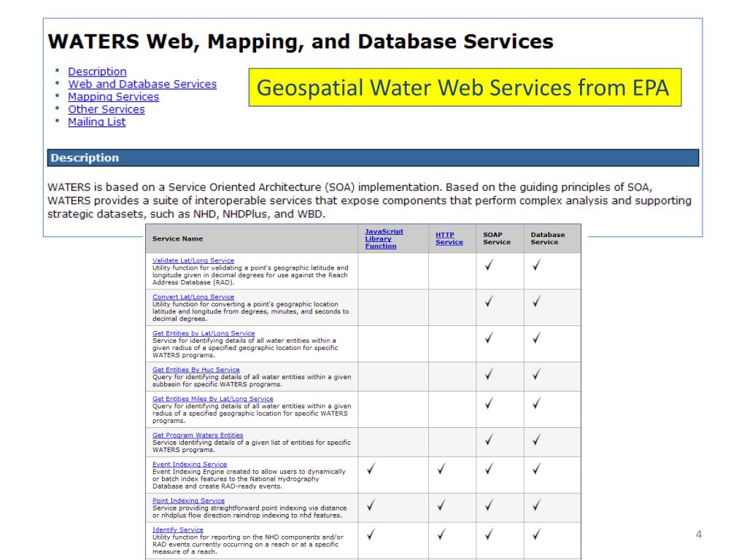
Task: Open the Description anchor link
Action: (x=97, y=71)
